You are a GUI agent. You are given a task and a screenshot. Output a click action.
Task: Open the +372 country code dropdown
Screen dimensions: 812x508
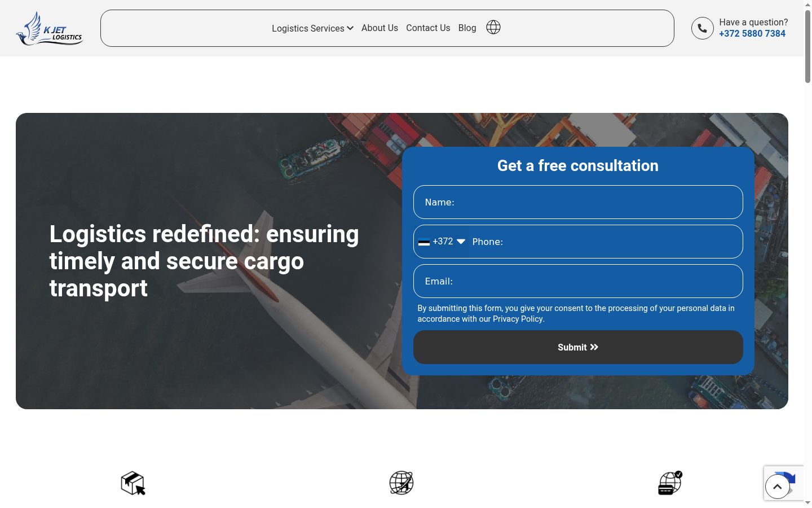coord(442,242)
